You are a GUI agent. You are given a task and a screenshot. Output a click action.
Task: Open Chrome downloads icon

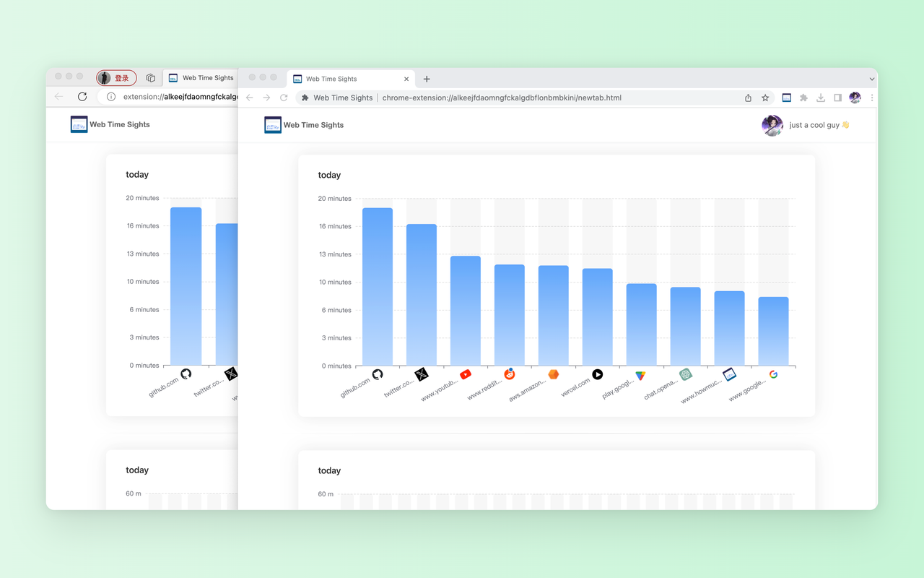pyautogui.click(x=821, y=98)
